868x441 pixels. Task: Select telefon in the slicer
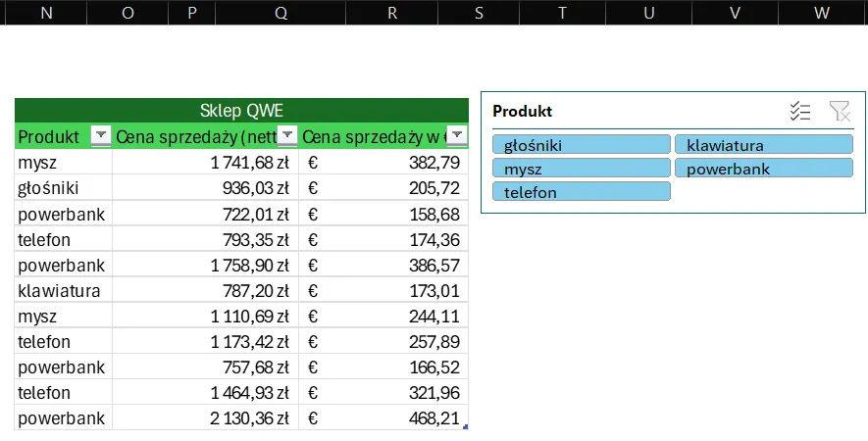(582, 192)
